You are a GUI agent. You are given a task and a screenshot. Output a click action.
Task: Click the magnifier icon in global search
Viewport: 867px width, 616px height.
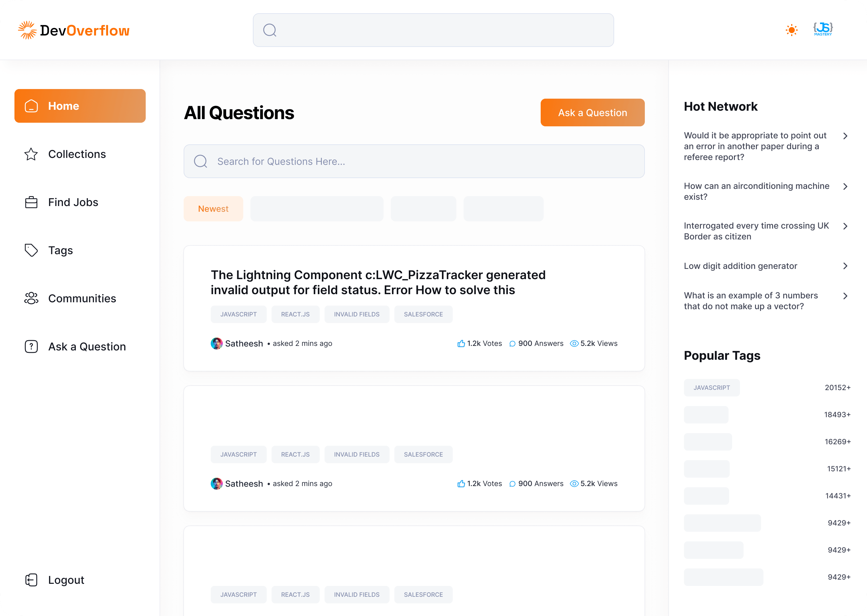(x=270, y=30)
